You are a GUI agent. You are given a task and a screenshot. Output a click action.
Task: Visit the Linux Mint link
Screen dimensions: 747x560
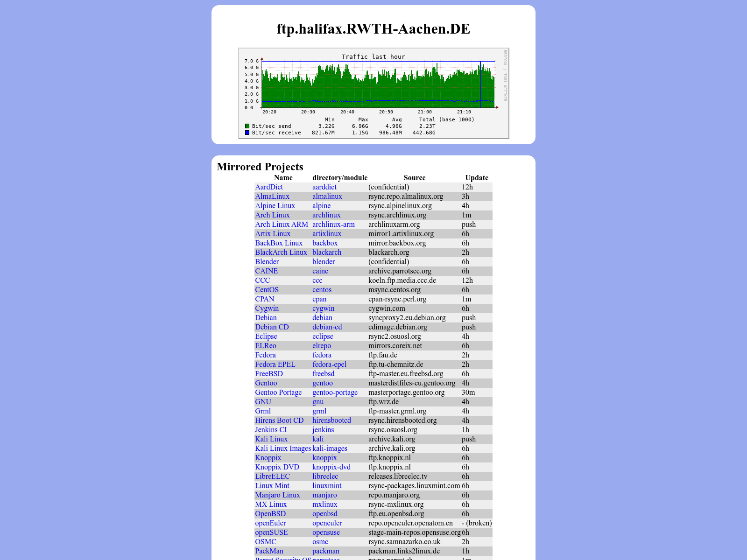pyautogui.click(x=272, y=486)
